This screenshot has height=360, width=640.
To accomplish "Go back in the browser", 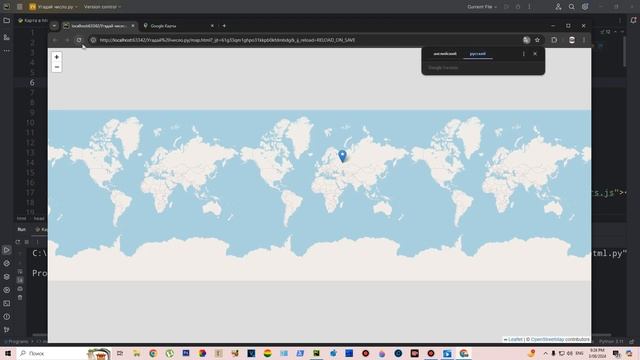I will pos(55,40).
